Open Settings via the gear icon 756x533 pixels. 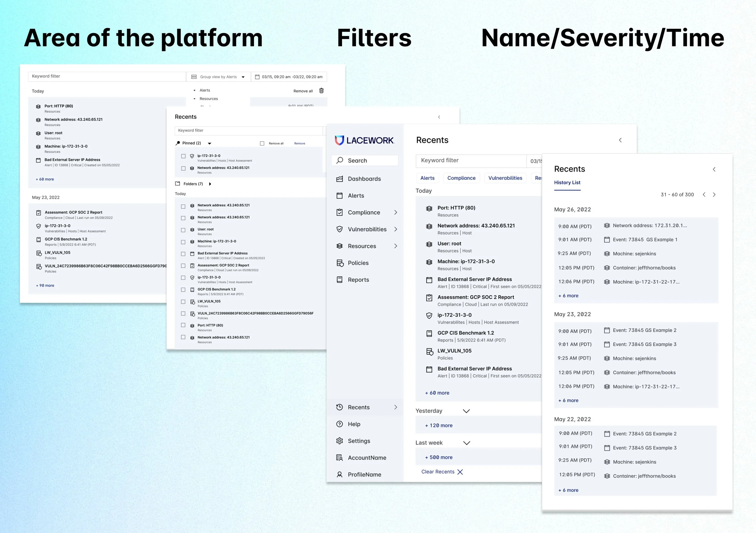click(x=340, y=441)
